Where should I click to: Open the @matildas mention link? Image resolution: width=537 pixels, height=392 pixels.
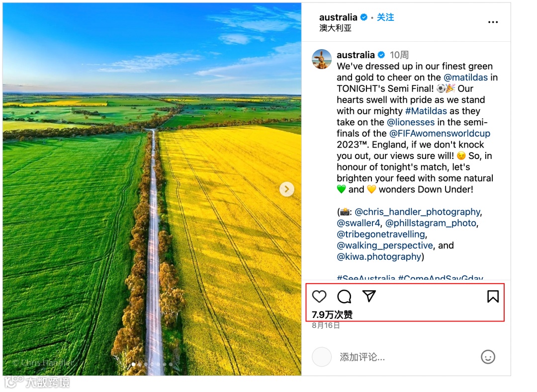pos(465,78)
